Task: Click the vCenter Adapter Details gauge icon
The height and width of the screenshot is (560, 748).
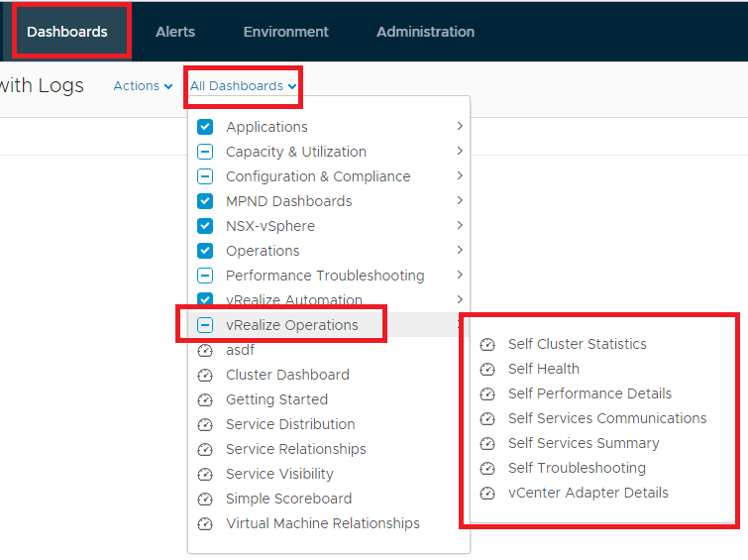Action: (487, 494)
